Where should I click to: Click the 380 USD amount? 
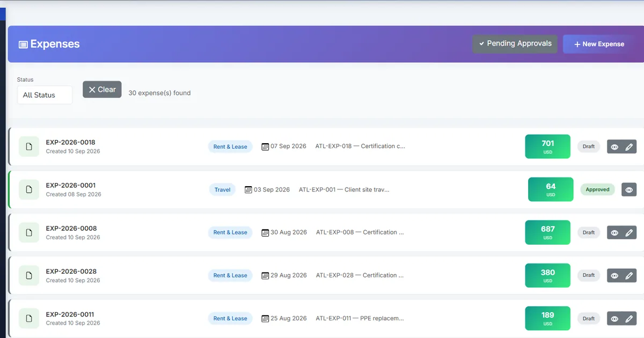[547, 275]
